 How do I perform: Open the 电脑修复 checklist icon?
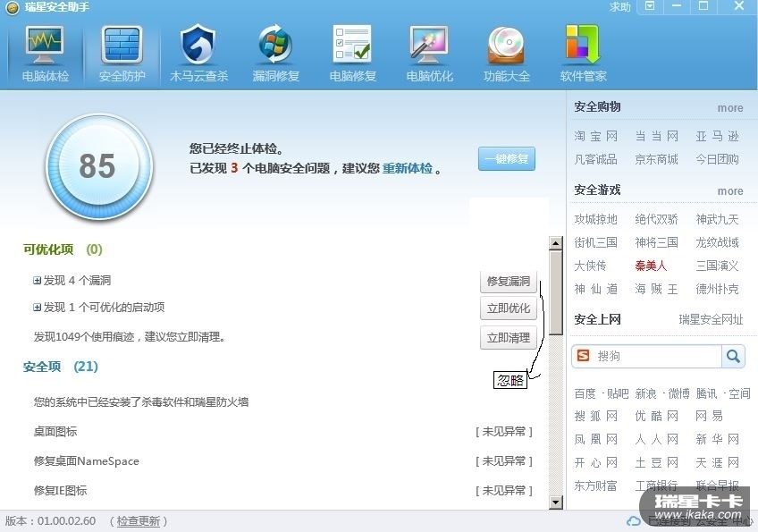pyautogui.click(x=352, y=44)
